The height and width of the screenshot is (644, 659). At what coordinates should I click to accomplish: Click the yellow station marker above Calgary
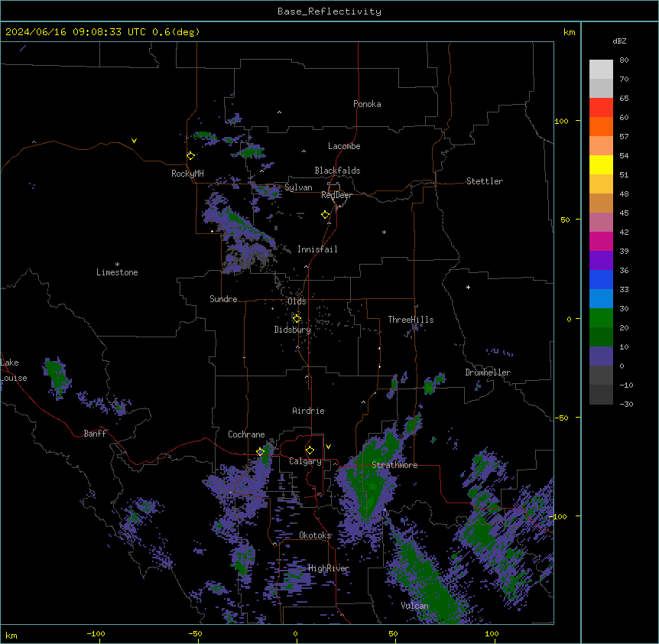point(310,450)
